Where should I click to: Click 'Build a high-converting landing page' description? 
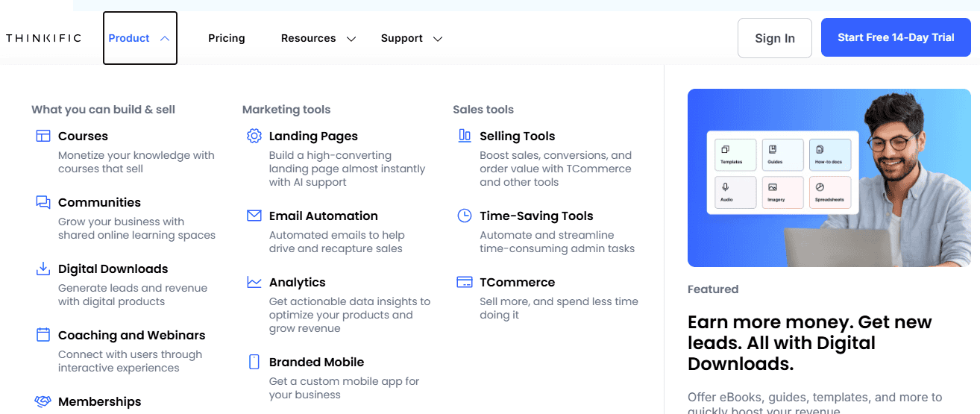pyautogui.click(x=347, y=169)
